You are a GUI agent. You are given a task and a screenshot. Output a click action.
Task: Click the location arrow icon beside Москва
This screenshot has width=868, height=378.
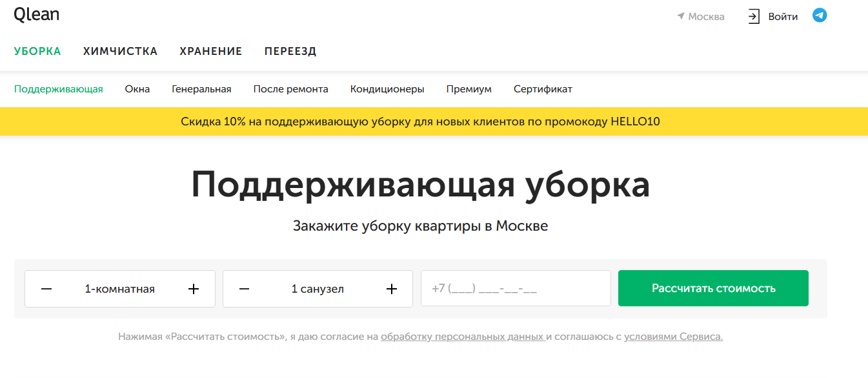[680, 16]
